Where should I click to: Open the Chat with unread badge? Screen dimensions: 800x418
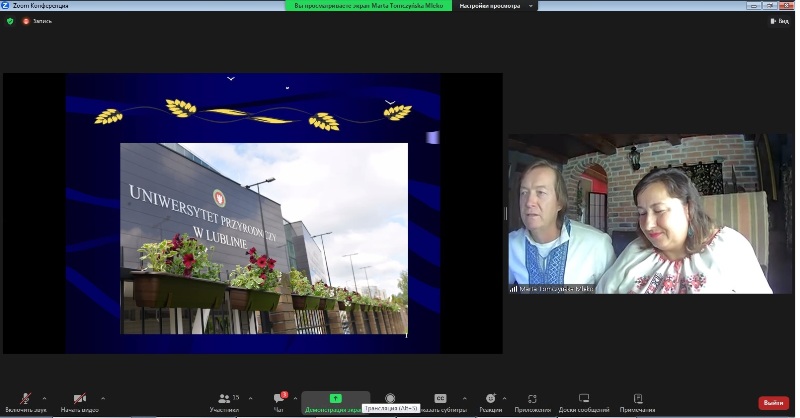(x=280, y=398)
